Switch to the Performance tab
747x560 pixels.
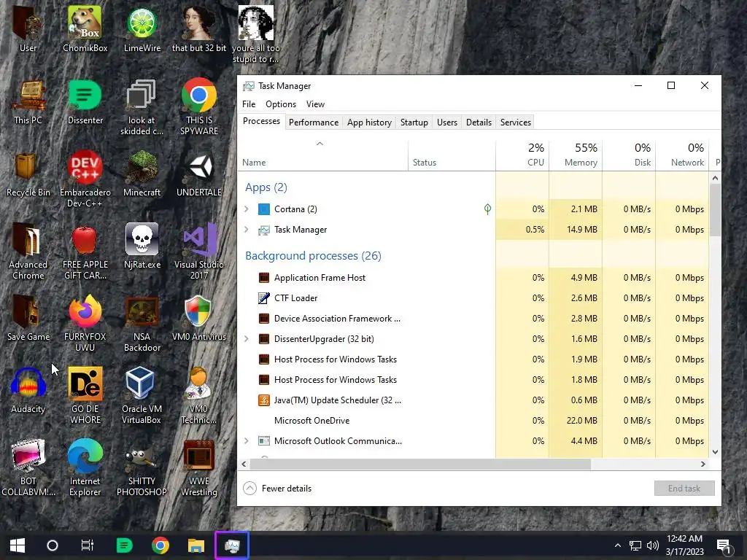pos(314,122)
